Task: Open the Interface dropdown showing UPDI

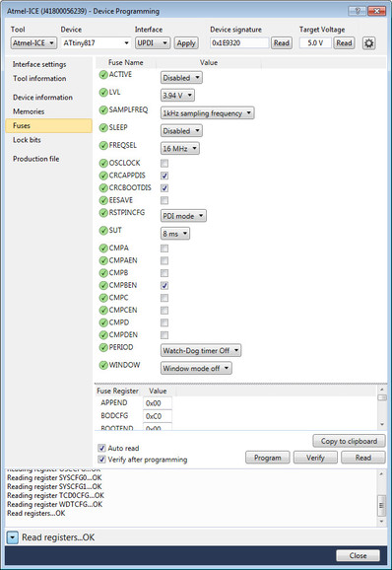Action: click(153, 42)
